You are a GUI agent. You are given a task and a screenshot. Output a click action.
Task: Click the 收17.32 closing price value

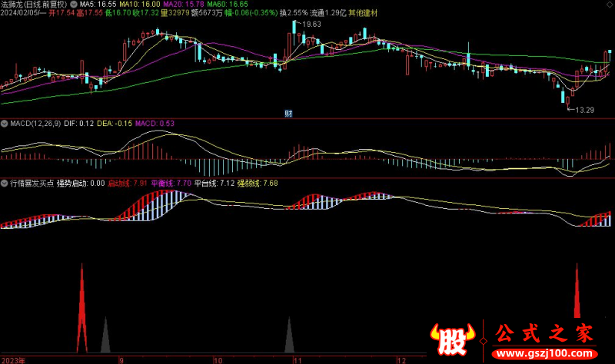(145, 13)
